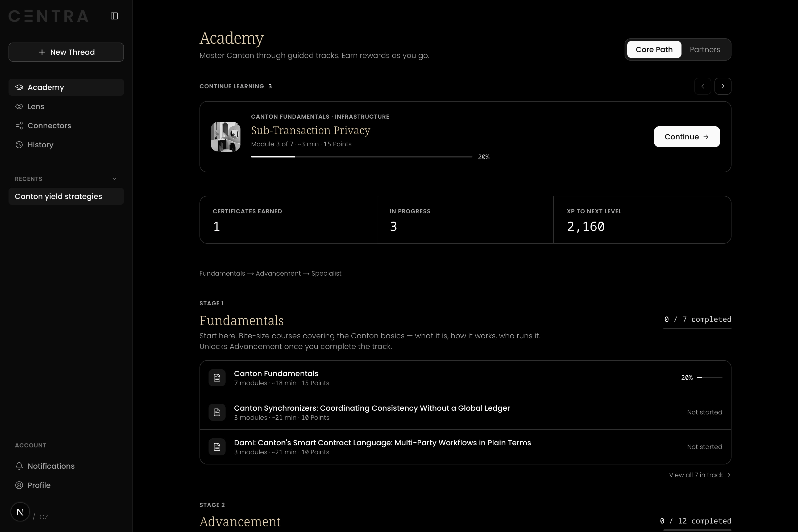
Task: Open History in the sidebar
Action: (x=66, y=144)
